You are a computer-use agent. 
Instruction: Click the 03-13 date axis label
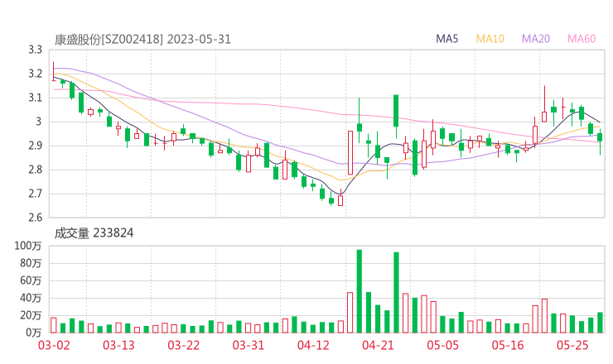click(x=118, y=345)
